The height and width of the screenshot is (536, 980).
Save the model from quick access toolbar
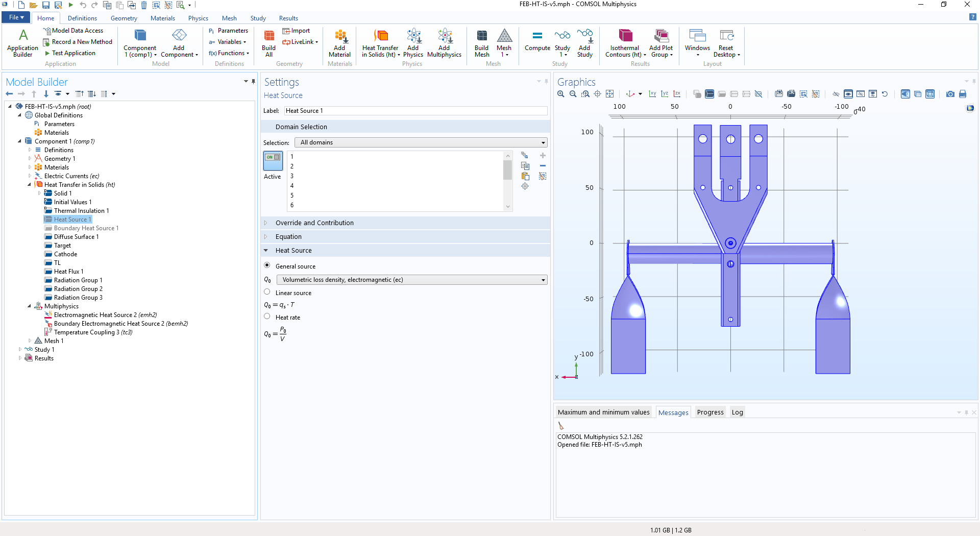(x=46, y=5)
